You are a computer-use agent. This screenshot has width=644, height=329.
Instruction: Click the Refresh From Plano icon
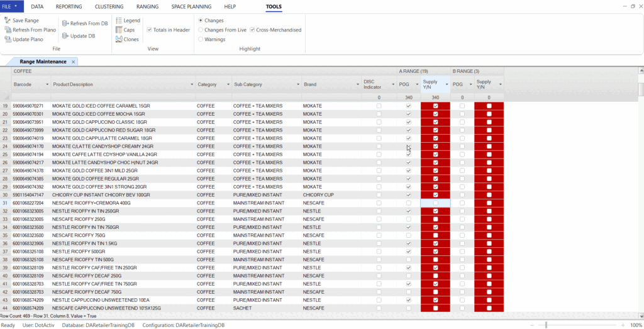[x=8, y=30]
